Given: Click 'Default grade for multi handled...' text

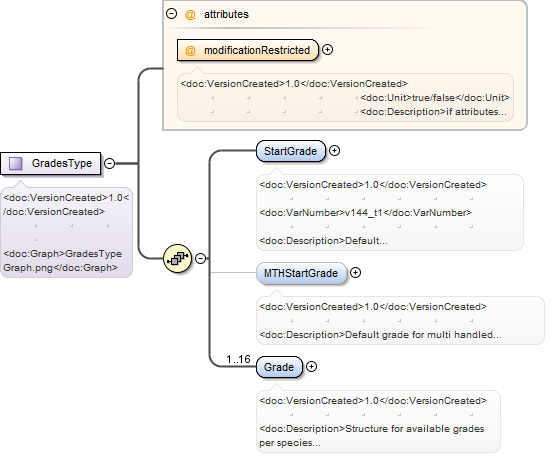Looking at the screenshot, I should click(380, 335).
